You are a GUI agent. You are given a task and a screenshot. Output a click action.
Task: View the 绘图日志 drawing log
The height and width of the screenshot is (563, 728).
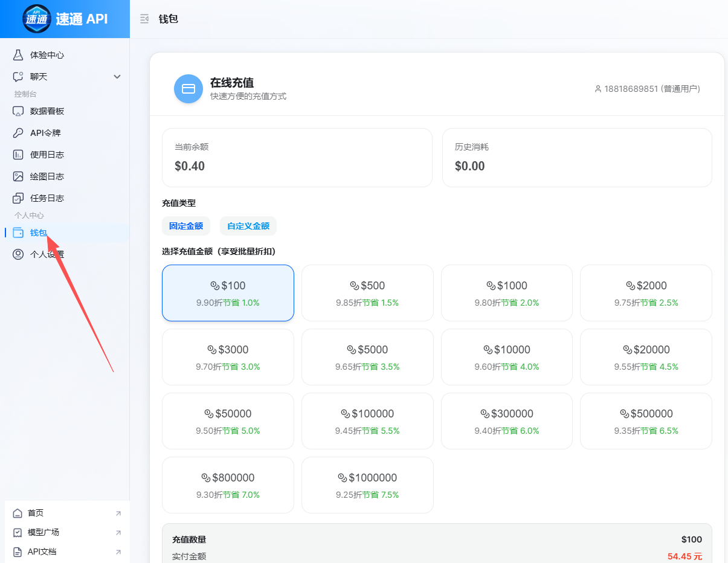click(x=42, y=176)
